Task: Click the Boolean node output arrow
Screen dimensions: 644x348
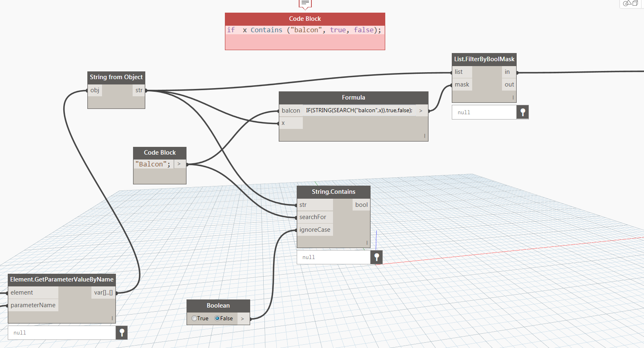Action: coord(242,319)
